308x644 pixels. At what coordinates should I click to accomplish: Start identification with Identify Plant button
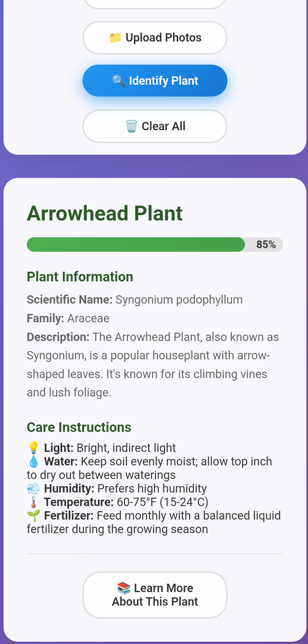(155, 81)
